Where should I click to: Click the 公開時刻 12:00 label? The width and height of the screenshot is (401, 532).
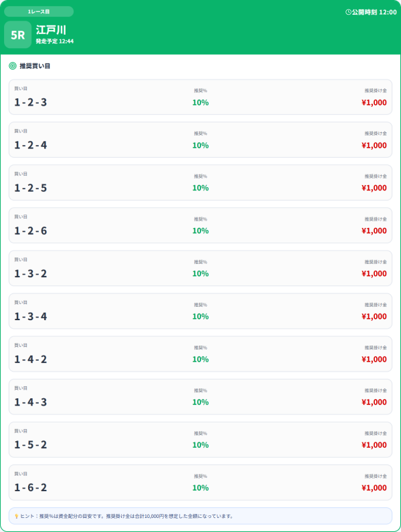374,12
